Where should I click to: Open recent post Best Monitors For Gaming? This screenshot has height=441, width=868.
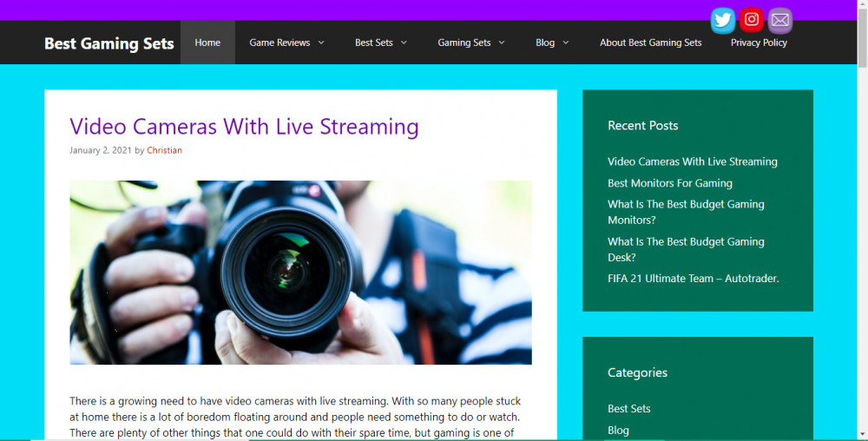click(669, 183)
